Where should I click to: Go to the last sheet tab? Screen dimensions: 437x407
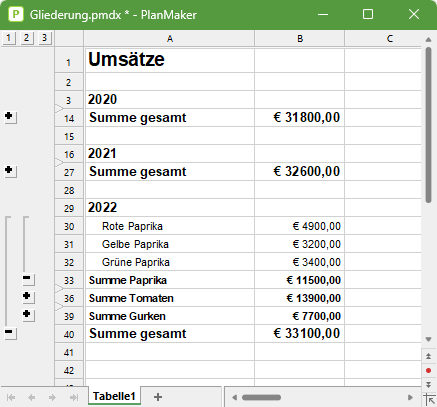coord(74,397)
